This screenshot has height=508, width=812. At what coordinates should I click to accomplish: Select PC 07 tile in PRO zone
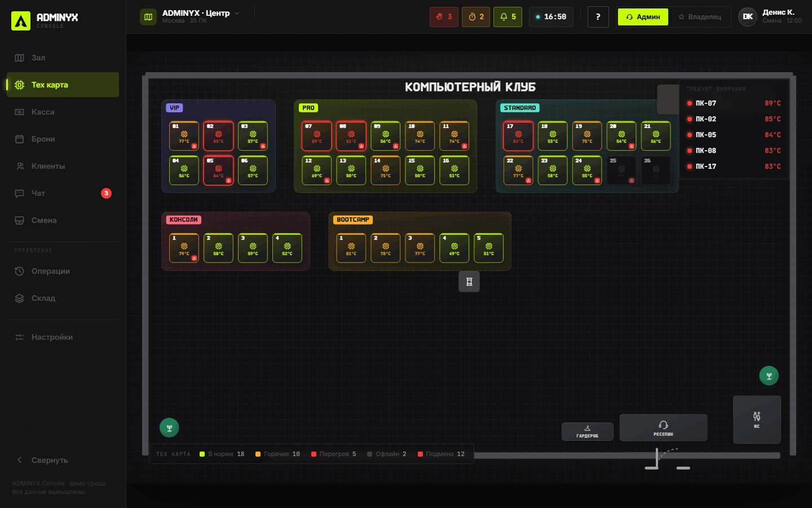click(x=317, y=136)
